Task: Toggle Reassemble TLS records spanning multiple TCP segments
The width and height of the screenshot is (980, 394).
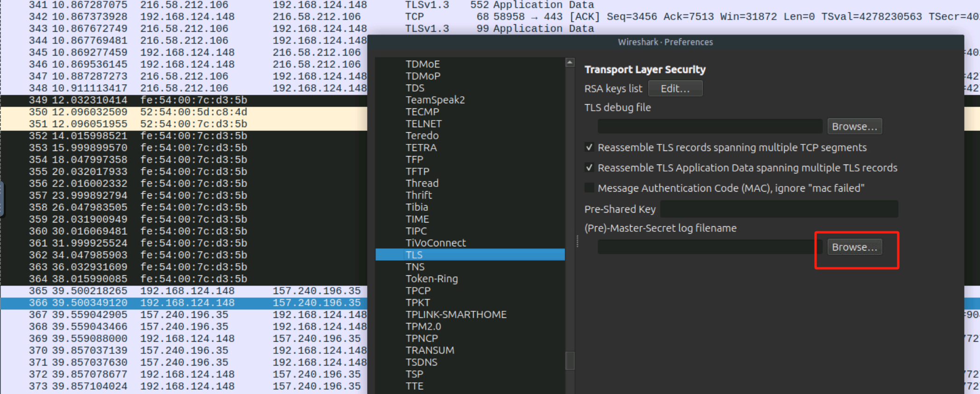Action: click(x=589, y=147)
